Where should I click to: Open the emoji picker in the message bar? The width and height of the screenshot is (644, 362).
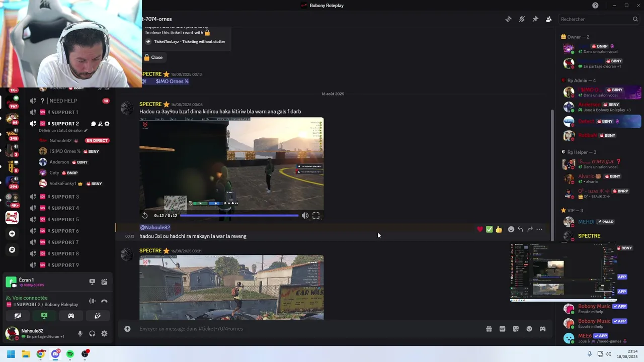[x=529, y=329]
